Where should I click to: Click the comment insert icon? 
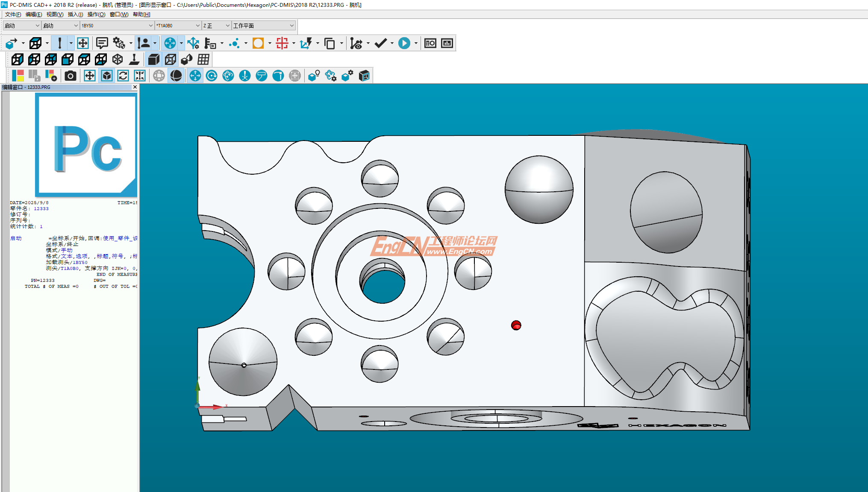[102, 43]
